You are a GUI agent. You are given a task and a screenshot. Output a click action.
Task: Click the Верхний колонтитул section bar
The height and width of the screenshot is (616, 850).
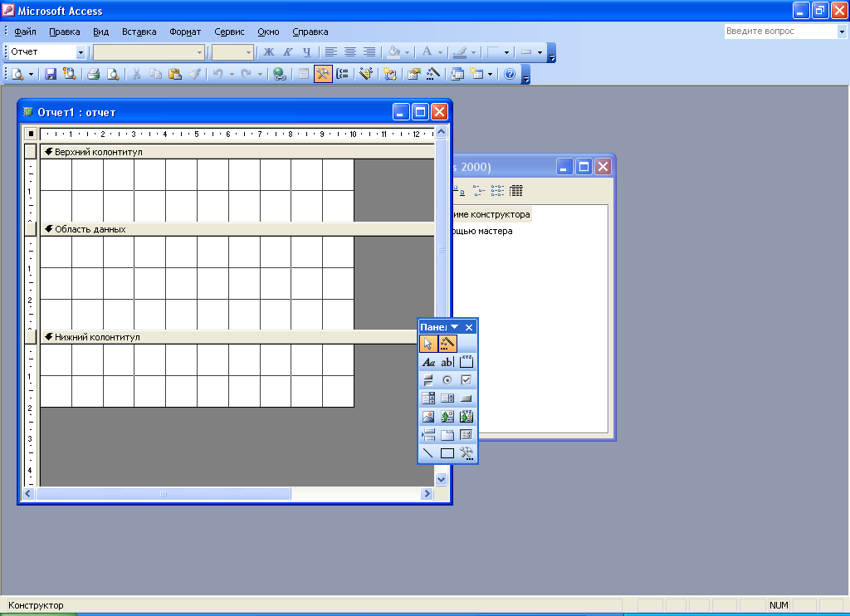coord(237,152)
